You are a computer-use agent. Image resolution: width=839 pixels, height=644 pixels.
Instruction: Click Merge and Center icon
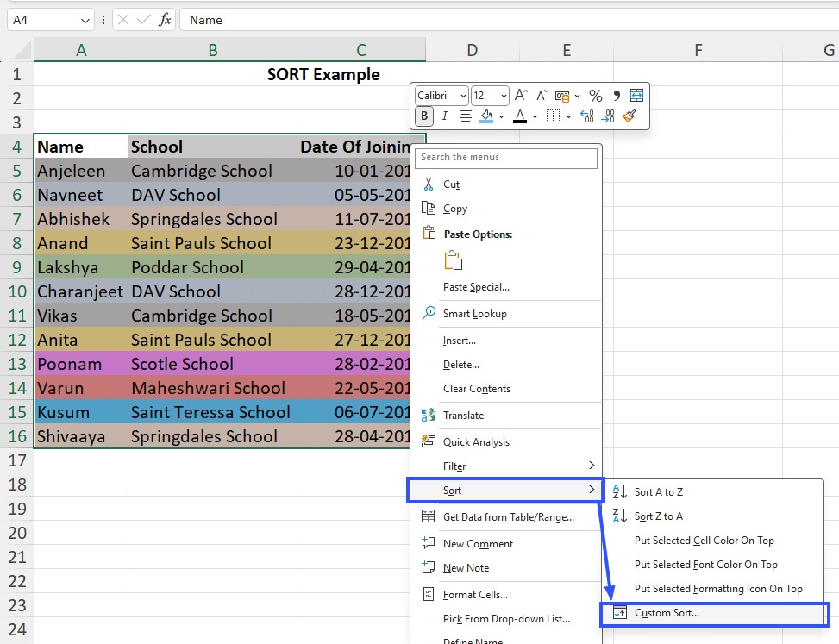pyautogui.click(x=636, y=95)
